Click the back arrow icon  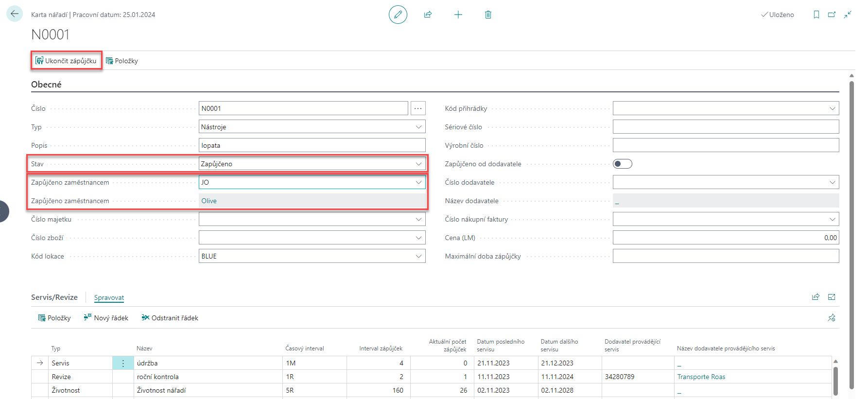(x=15, y=14)
